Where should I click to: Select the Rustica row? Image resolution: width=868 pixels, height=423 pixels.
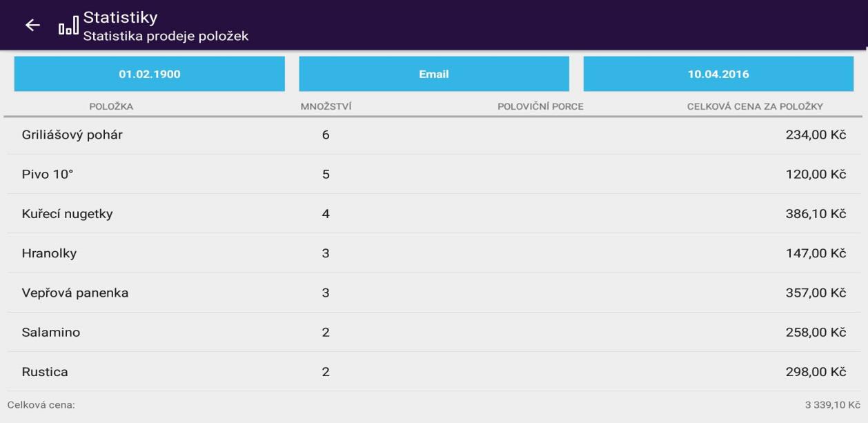tap(46, 372)
